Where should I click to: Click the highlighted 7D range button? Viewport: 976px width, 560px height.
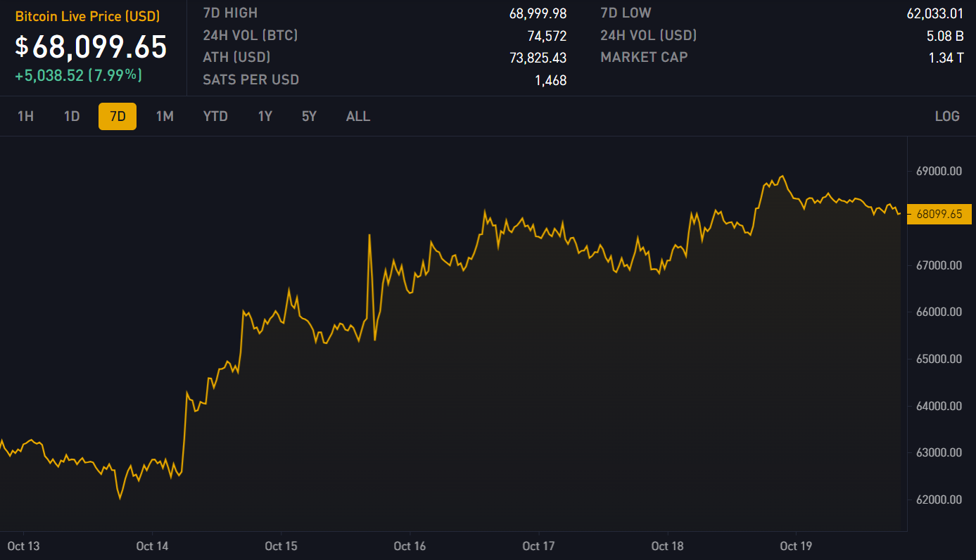pos(118,116)
